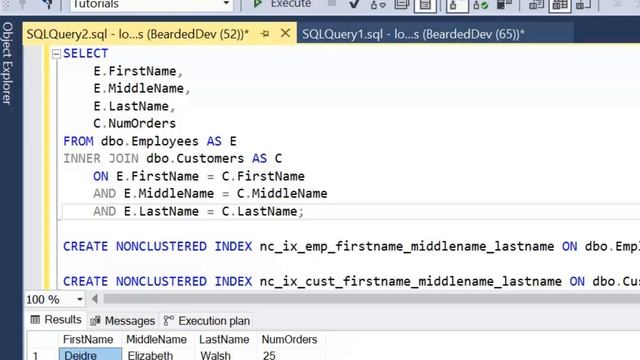Pin the SQLQuery2.sql tab

click(x=265, y=33)
